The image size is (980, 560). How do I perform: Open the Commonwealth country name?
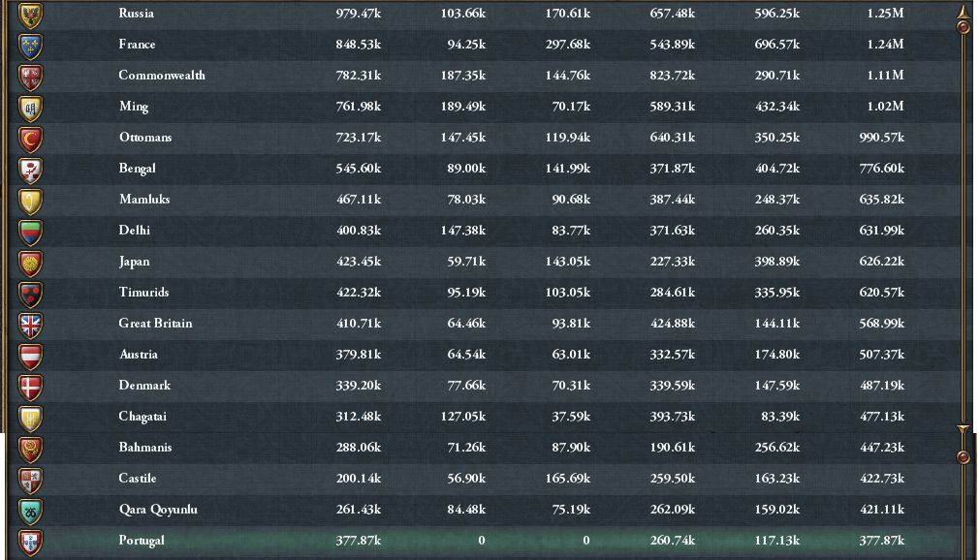tap(162, 76)
